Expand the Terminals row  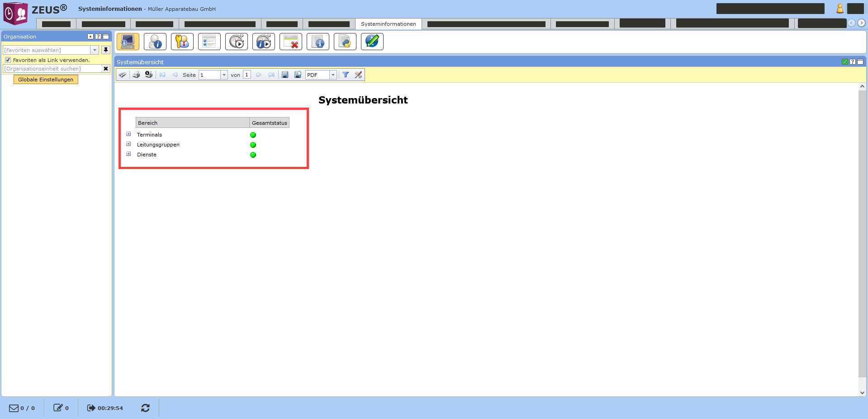(x=128, y=134)
